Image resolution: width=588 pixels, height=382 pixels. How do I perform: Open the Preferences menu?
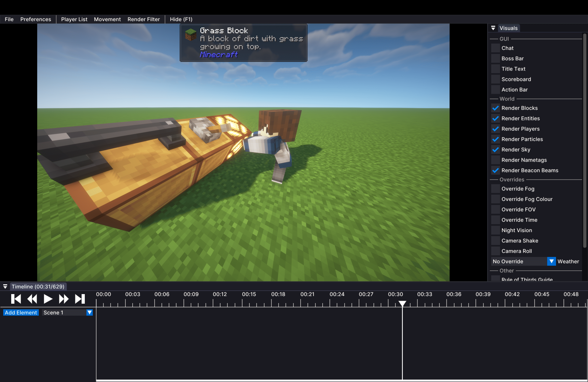[x=36, y=19]
